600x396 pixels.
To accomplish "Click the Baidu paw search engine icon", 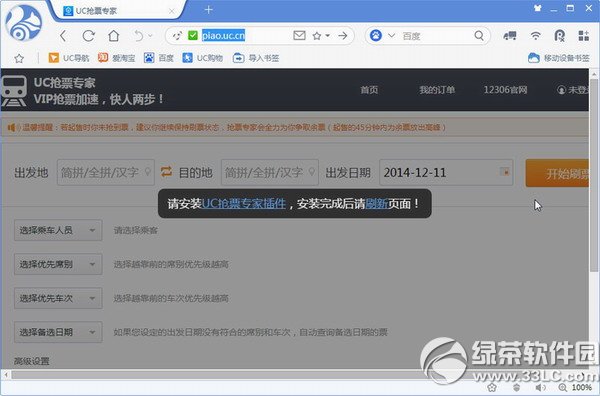I will point(376,36).
